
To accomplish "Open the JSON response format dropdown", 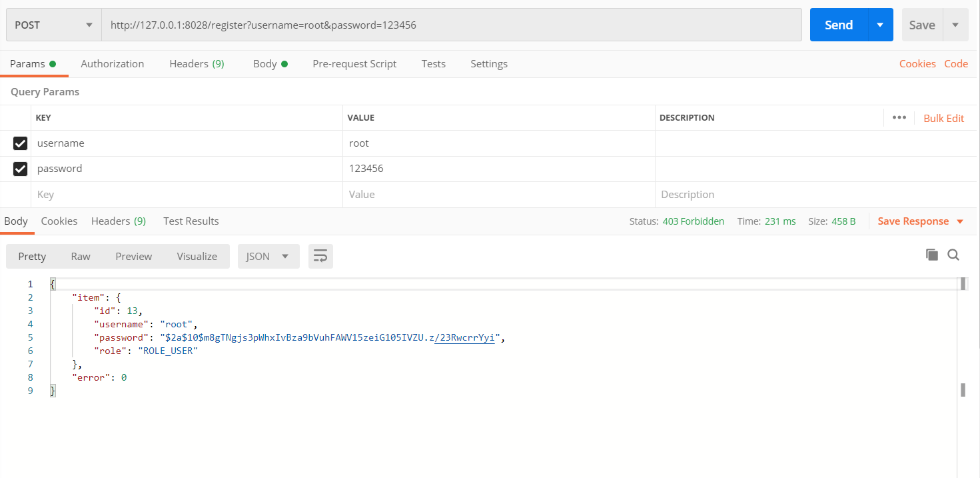I will [x=268, y=256].
